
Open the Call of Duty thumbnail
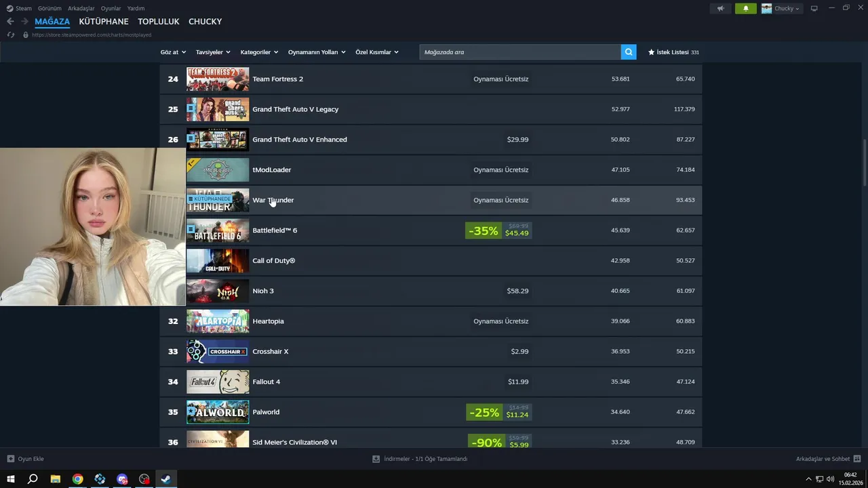click(218, 260)
